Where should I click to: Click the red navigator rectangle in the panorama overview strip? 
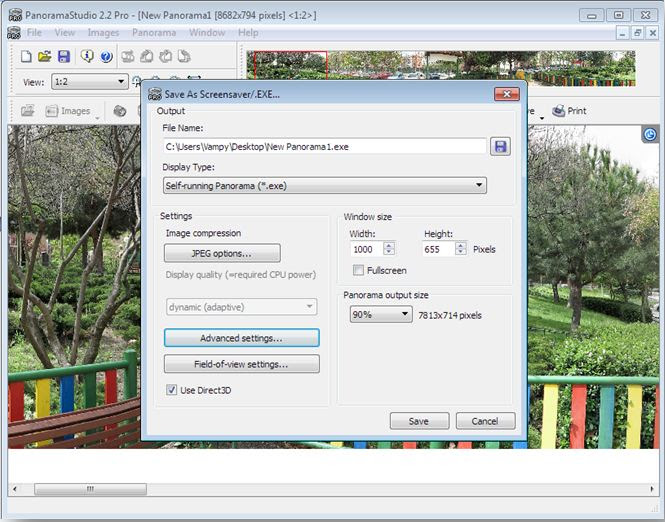pos(291,65)
